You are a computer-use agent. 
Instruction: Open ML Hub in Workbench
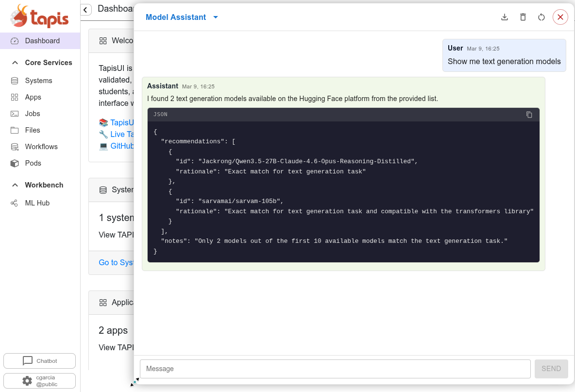pos(37,203)
